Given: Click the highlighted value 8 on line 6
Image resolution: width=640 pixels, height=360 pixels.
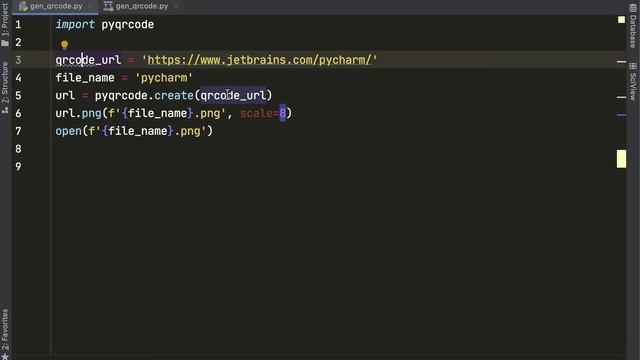Looking at the screenshot, I should point(282,113).
